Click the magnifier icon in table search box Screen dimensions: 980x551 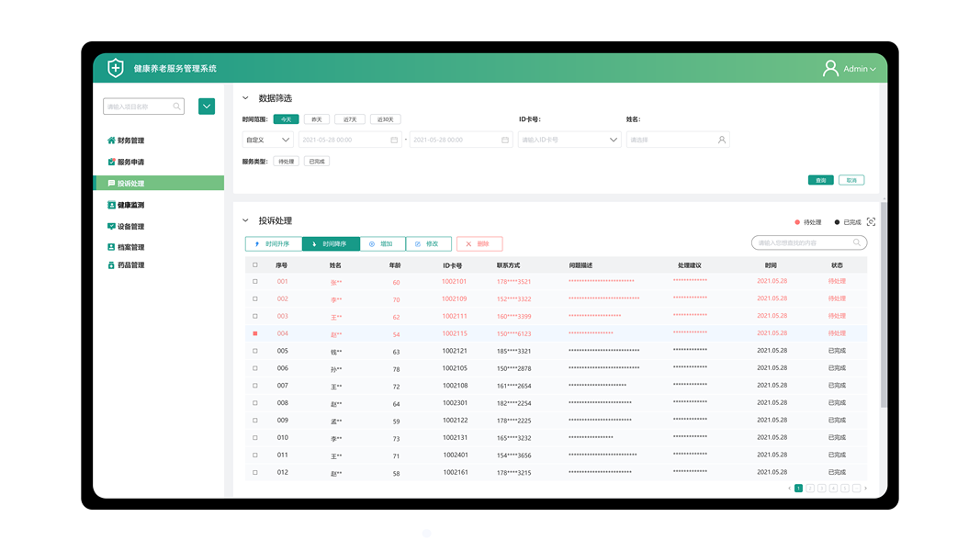tap(857, 242)
